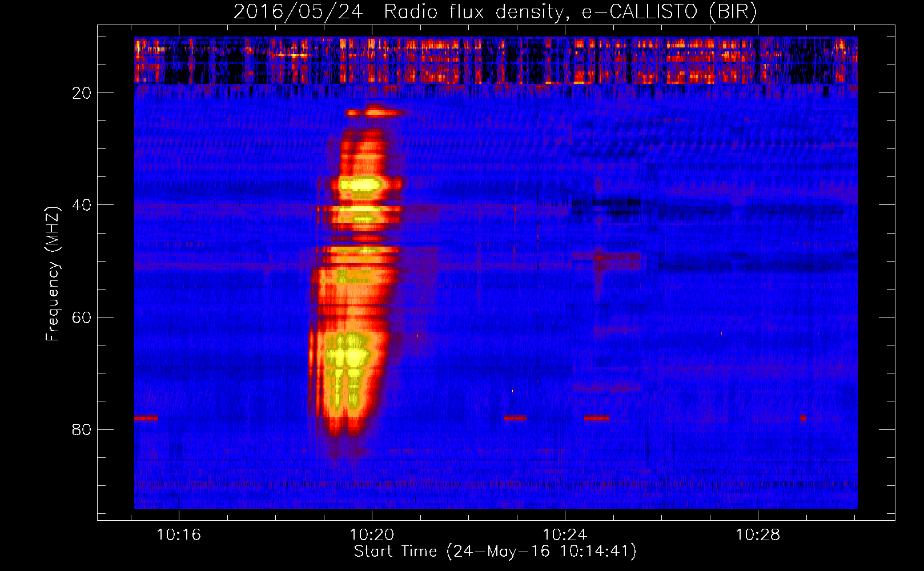
Task: Click the 10:20 time tick label
Action: pos(372,535)
